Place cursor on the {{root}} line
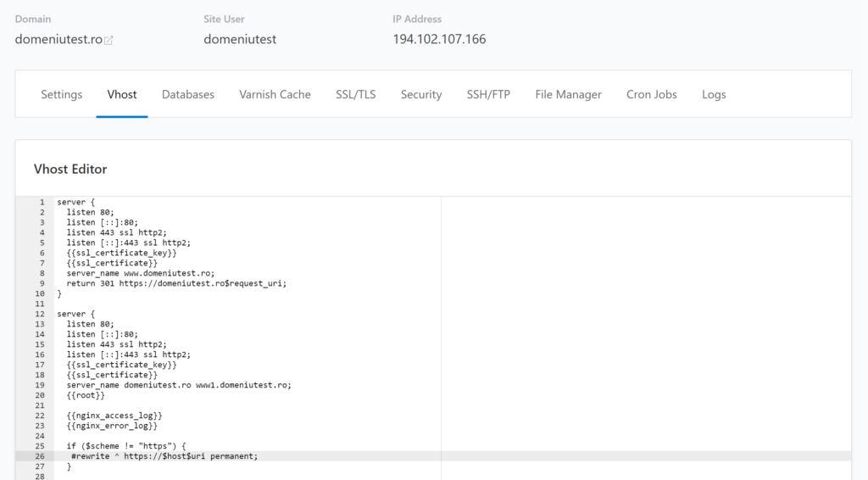Screen dimensions: 868x480 tap(86, 394)
